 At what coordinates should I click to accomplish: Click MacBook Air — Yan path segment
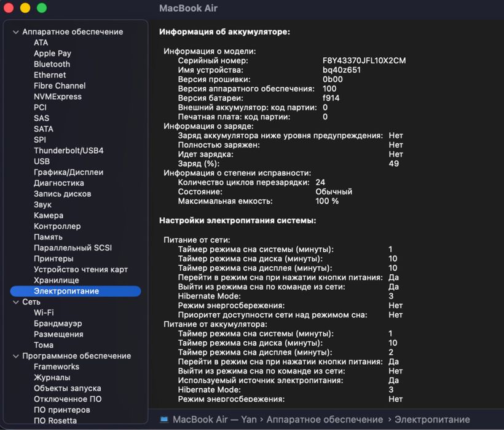pos(215,420)
